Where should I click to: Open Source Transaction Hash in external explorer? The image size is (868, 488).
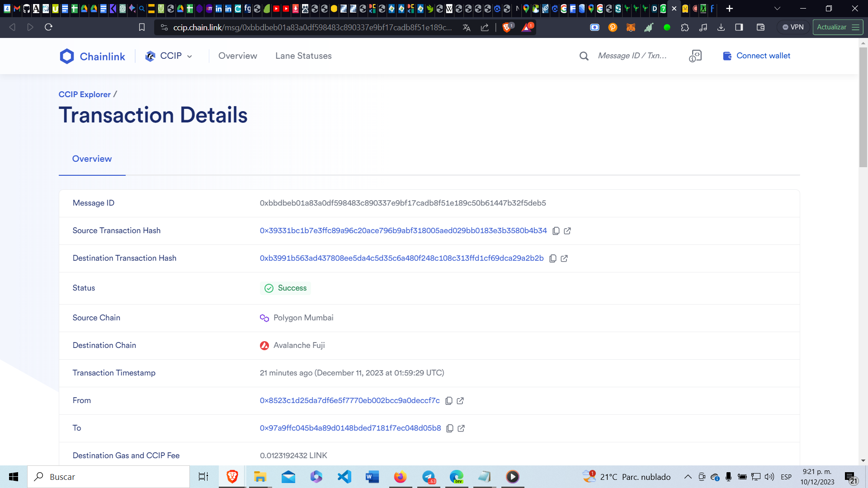click(567, 231)
